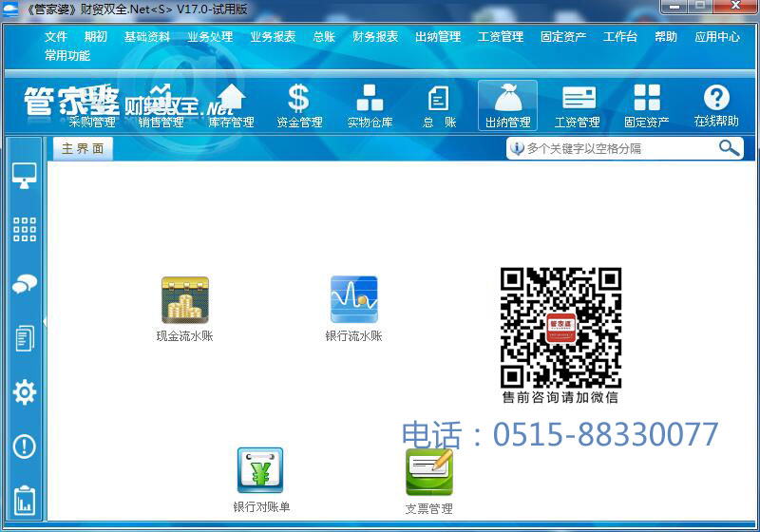Open the 基础资料 menu
This screenshot has width=760, height=532.
[x=147, y=37]
